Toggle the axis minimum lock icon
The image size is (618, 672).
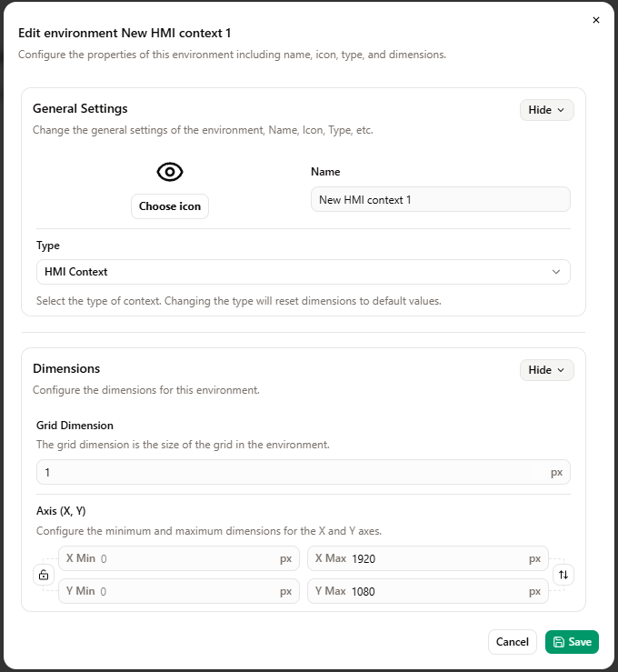43,575
